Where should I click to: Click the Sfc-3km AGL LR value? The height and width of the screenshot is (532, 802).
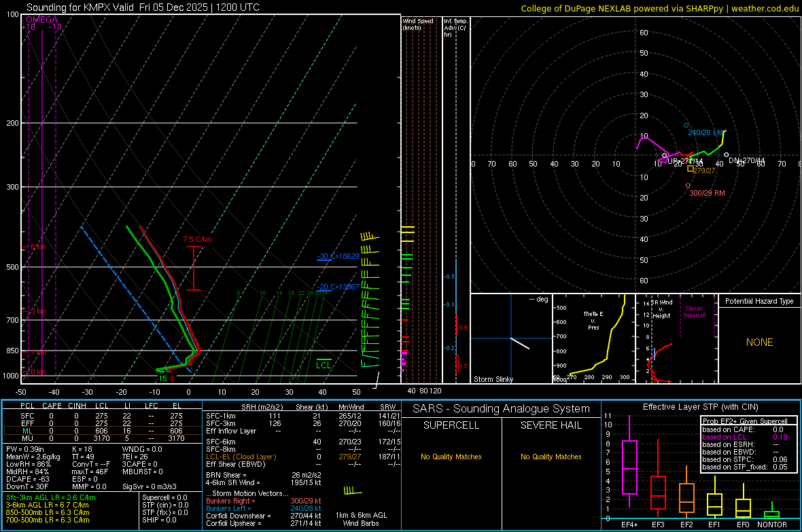51,497
